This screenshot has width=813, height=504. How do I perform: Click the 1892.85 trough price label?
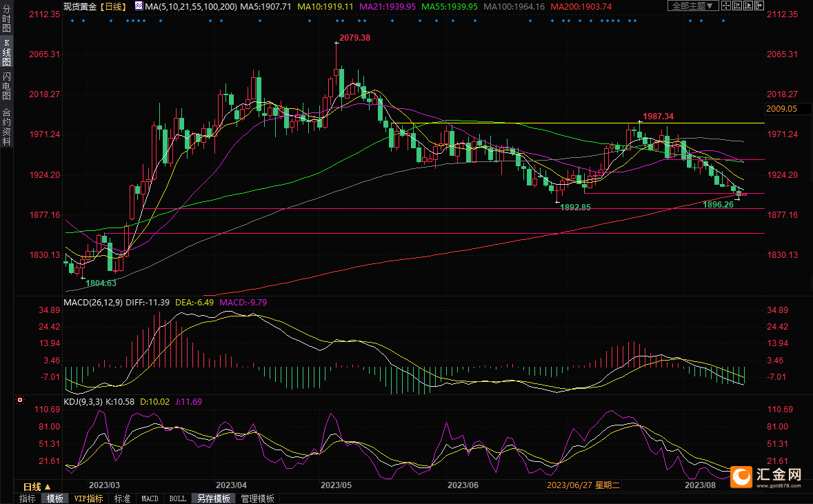(x=576, y=207)
